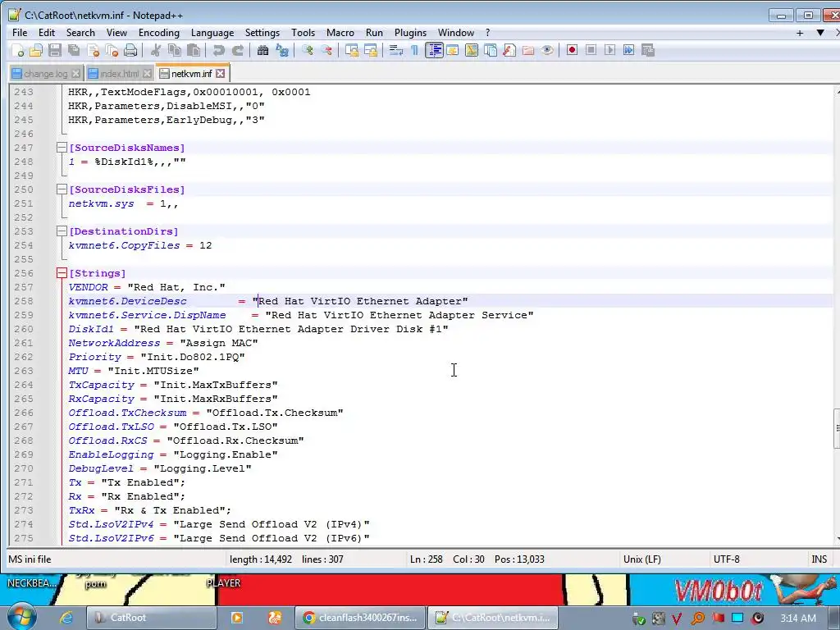Undo the last edit via toolbar
The image size is (840, 630).
click(x=218, y=50)
